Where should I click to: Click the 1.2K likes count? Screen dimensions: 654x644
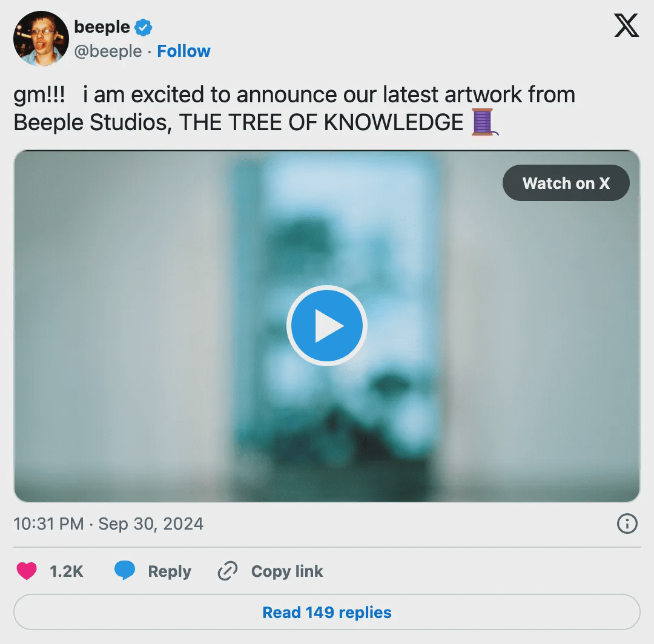point(66,571)
